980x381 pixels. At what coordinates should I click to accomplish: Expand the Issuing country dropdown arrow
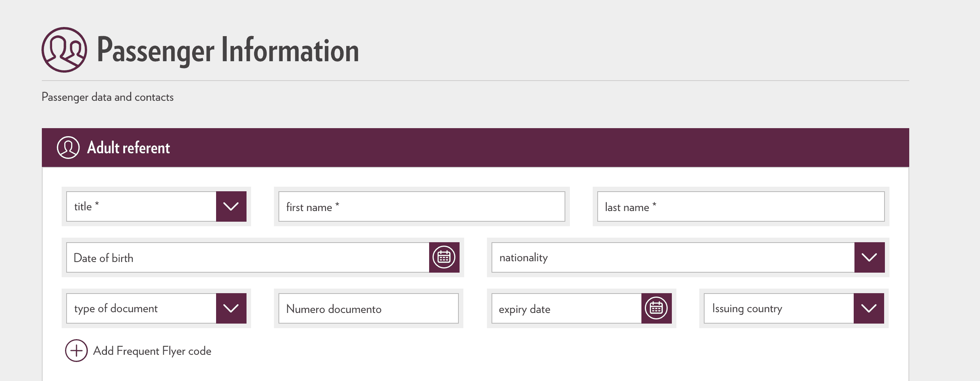tap(869, 308)
